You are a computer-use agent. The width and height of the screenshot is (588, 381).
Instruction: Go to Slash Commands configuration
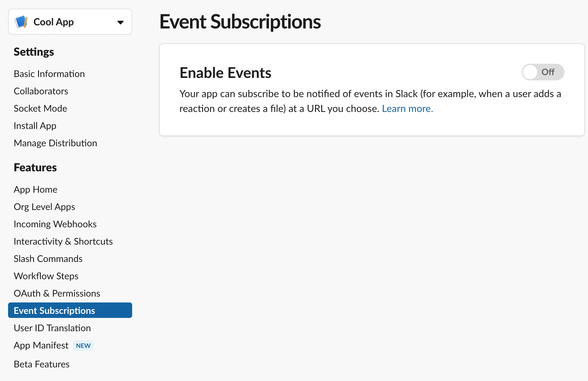(x=48, y=259)
